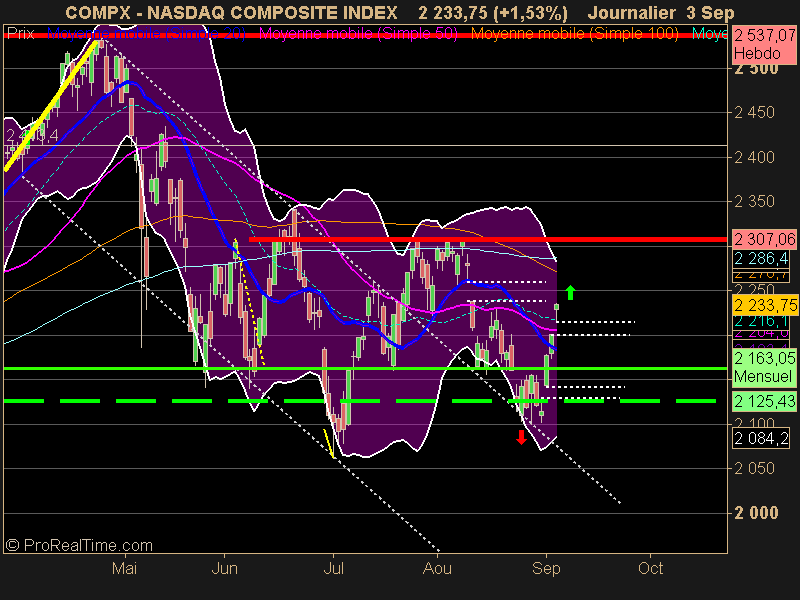The height and width of the screenshot is (600, 800).
Task: Click the 2 216,1 moving average label
Action: coord(761,321)
